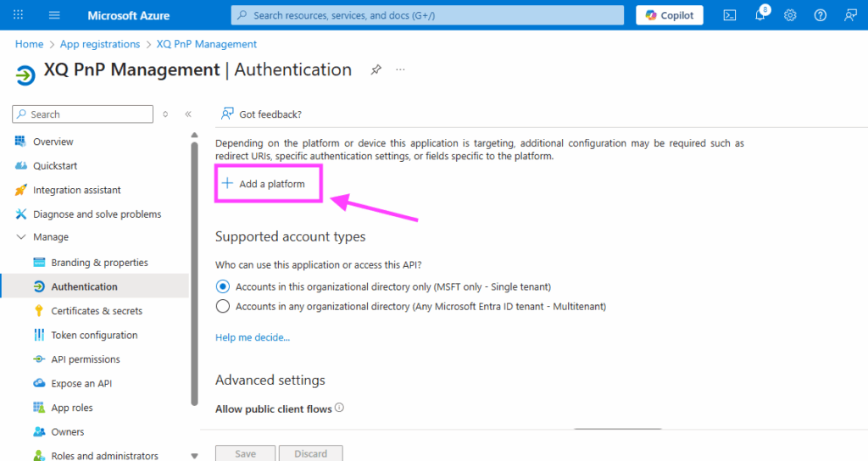Collapse the sidebar with double chevron
Image resolution: width=868 pixels, height=461 pixels.
188,114
